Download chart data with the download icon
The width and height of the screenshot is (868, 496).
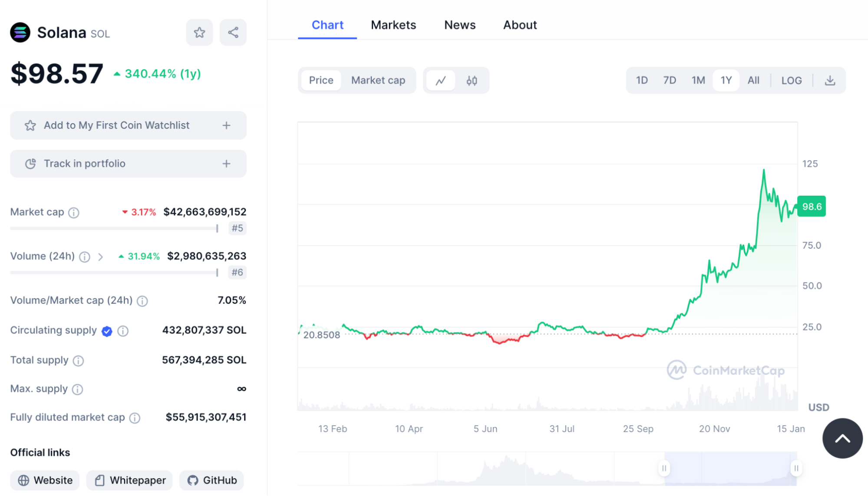[830, 80]
